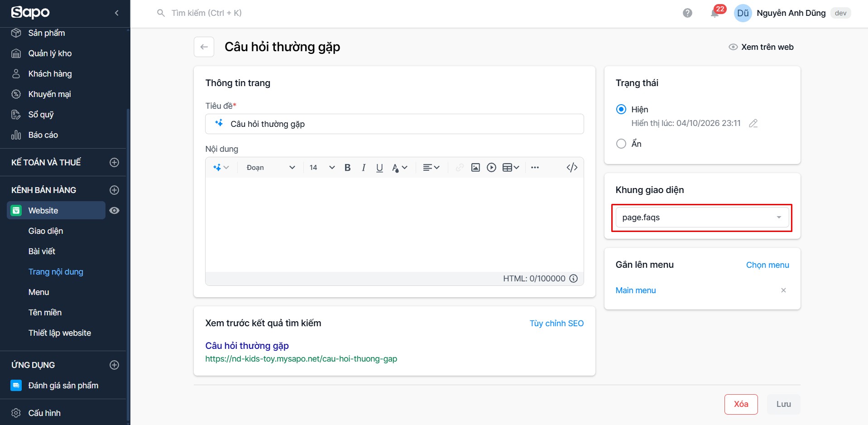
Task: Select the Ẩn status radio button
Action: click(621, 144)
